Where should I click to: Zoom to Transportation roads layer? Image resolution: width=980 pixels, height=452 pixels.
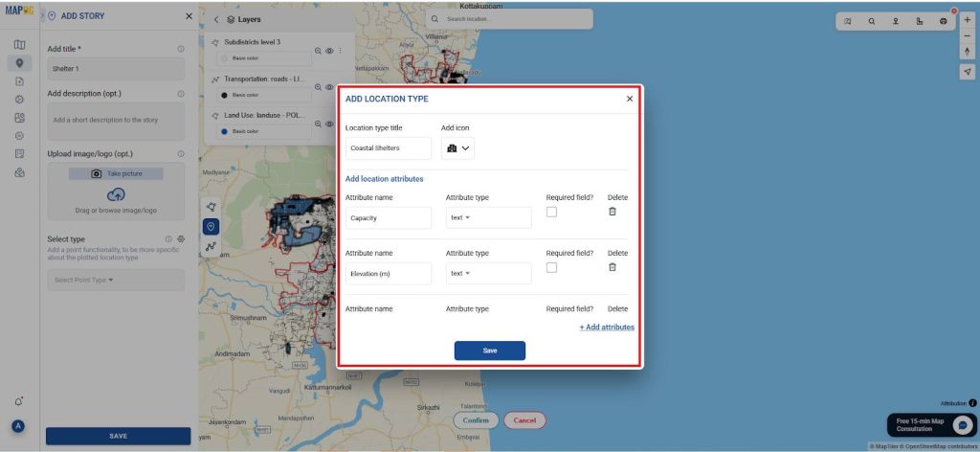pyautogui.click(x=318, y=87)
